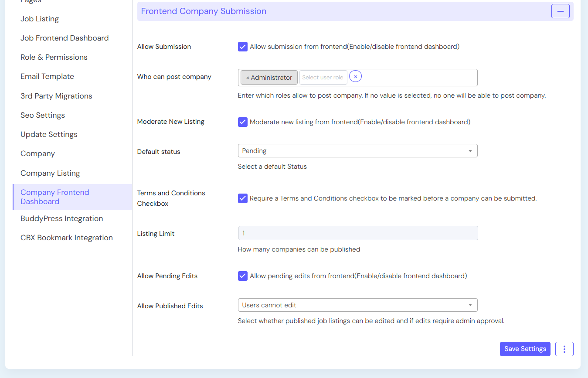Open the Job Listing settings tab

(x=40, y=19)
